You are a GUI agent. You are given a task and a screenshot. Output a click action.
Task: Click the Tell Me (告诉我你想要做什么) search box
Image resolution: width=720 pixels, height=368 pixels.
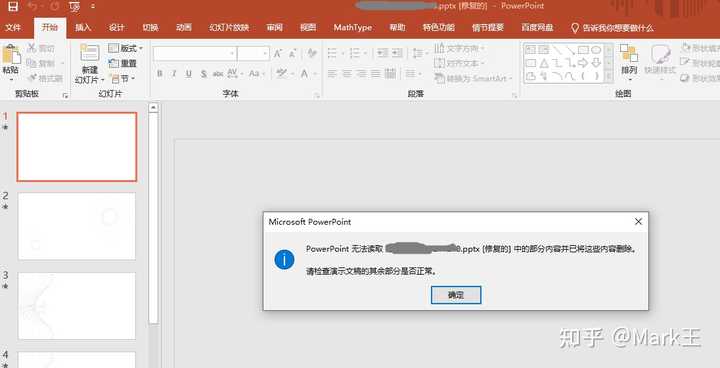612,28
